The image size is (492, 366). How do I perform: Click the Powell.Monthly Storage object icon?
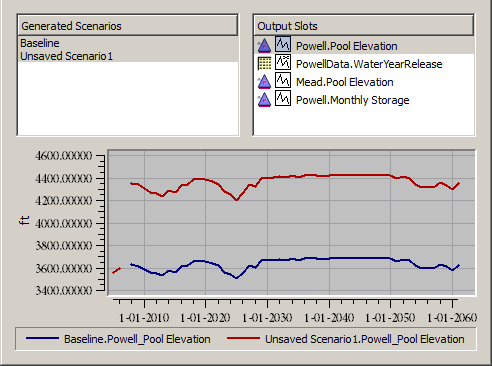[x=264, y=100]
